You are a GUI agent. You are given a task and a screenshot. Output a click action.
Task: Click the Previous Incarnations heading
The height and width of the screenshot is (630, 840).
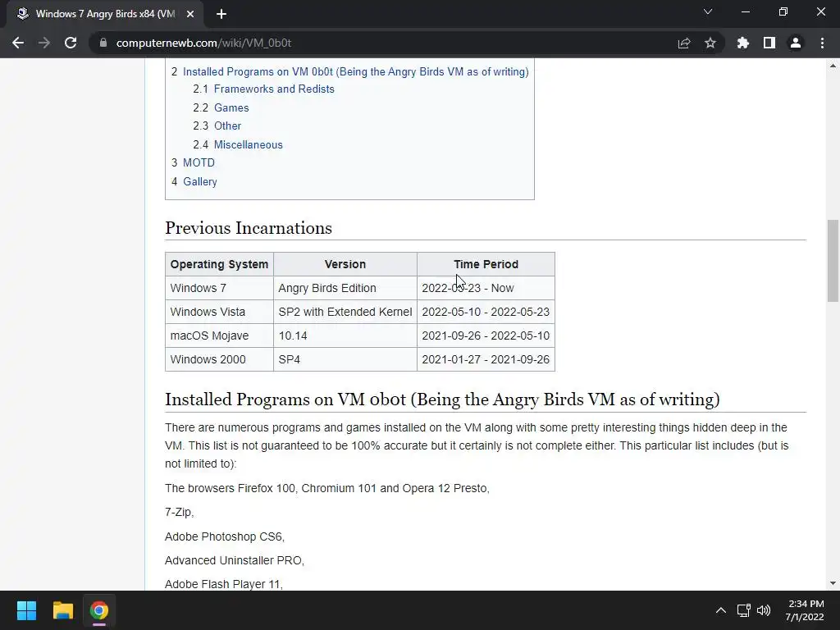[x=249, y=228]
